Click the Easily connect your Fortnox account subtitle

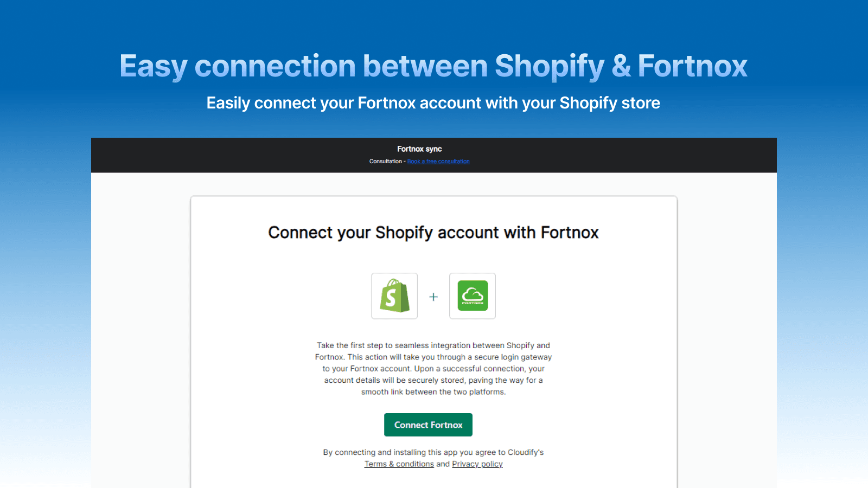tap(433, 103)
